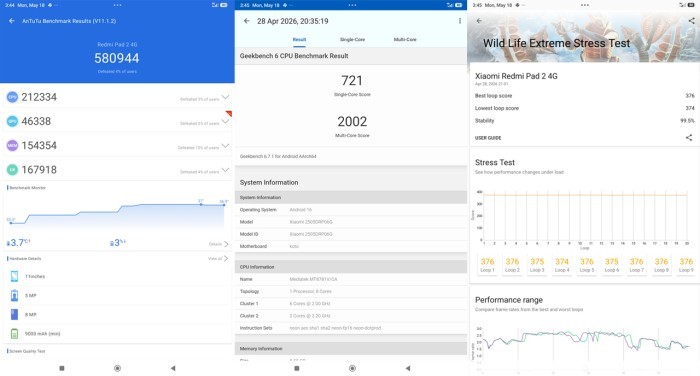Select the Loop 5 score card
This screenshot has width=700, height=376.
(587, 264)
